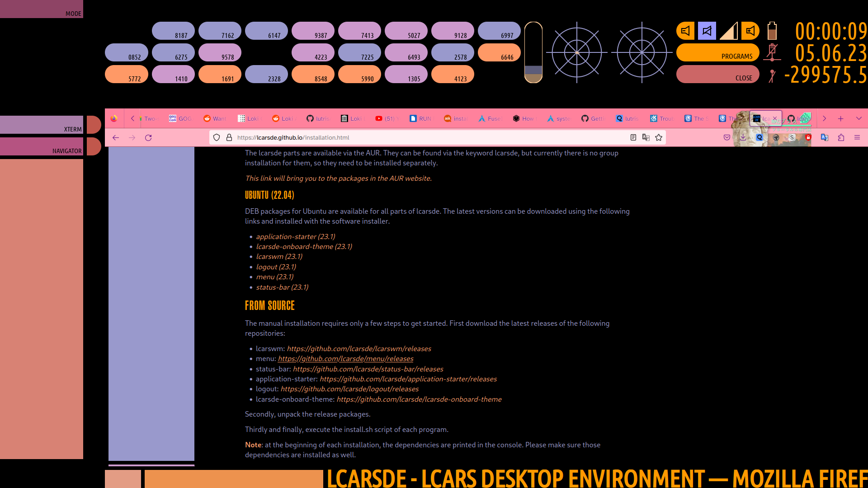This screenshot has width=868, height=488.
Task: Click the MODE button in corner
Action: point(42,9)
